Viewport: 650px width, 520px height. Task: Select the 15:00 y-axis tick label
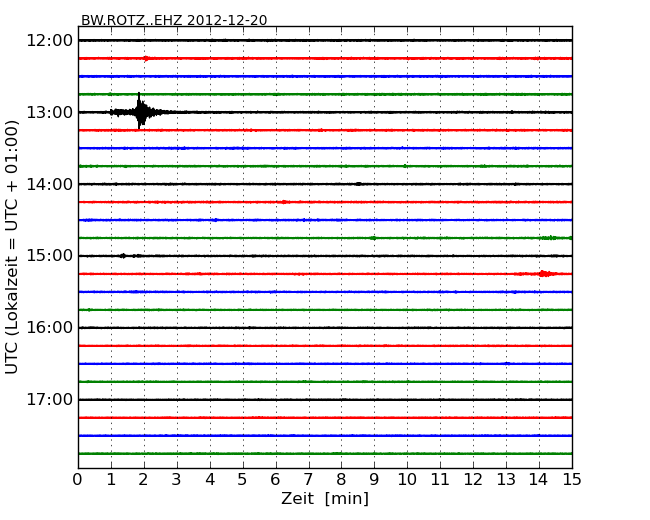(x=49, y=256)
